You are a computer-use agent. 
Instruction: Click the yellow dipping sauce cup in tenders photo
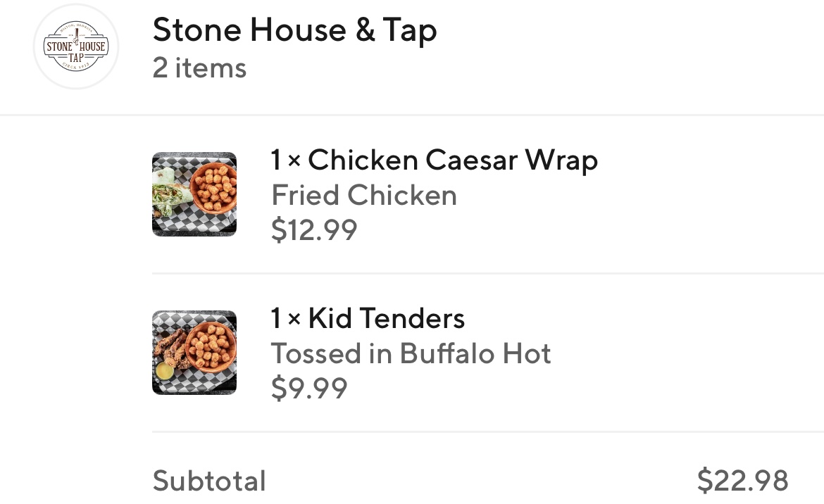point(165,370)
